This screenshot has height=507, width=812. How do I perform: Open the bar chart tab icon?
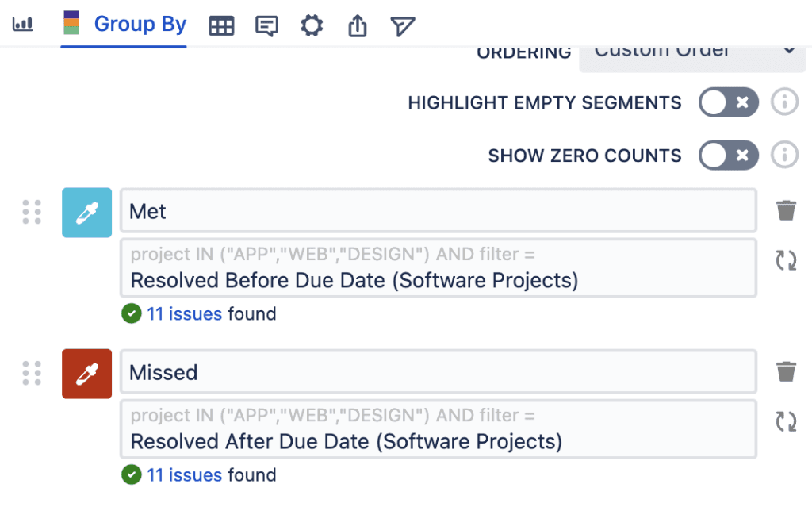pos(23,25)
